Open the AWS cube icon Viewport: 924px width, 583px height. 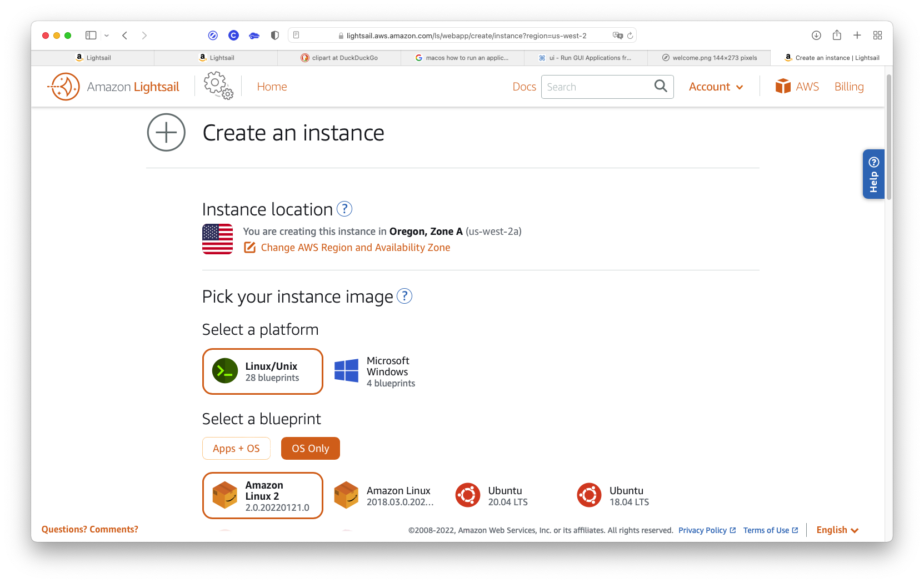783,86
